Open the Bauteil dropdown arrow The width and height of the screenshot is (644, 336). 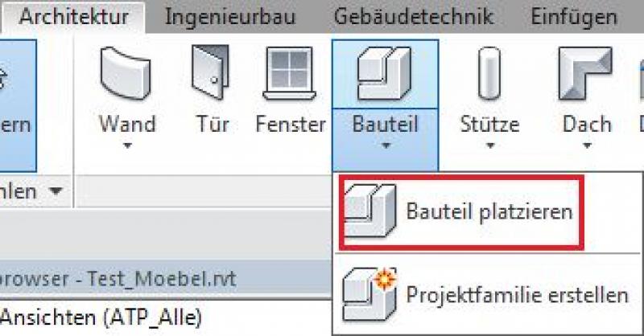(385, 146)
